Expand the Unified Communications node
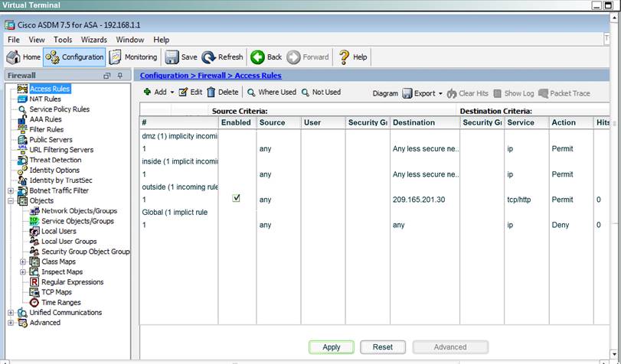Screen dimensions: 621x364 click(x=11, y=313)
